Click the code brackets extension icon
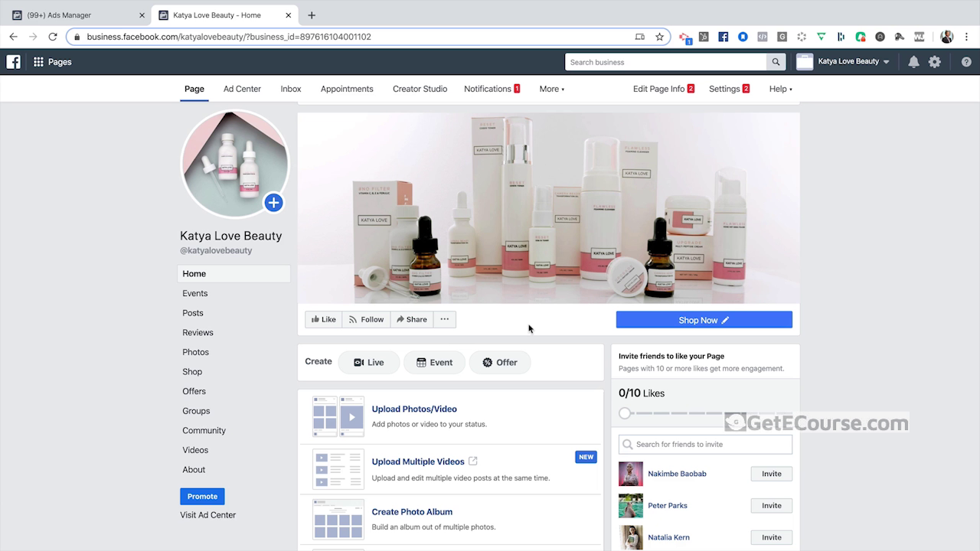 (762, 37)
